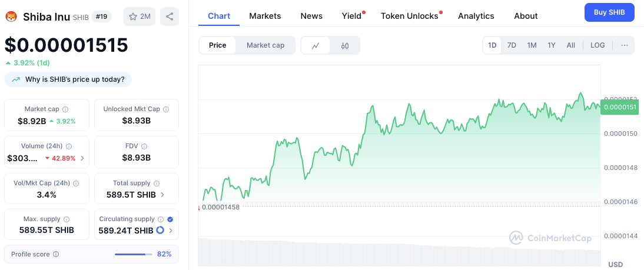The image size is (644, 270).
Task: Set chart range to All
Action: (x=571, y=45)
